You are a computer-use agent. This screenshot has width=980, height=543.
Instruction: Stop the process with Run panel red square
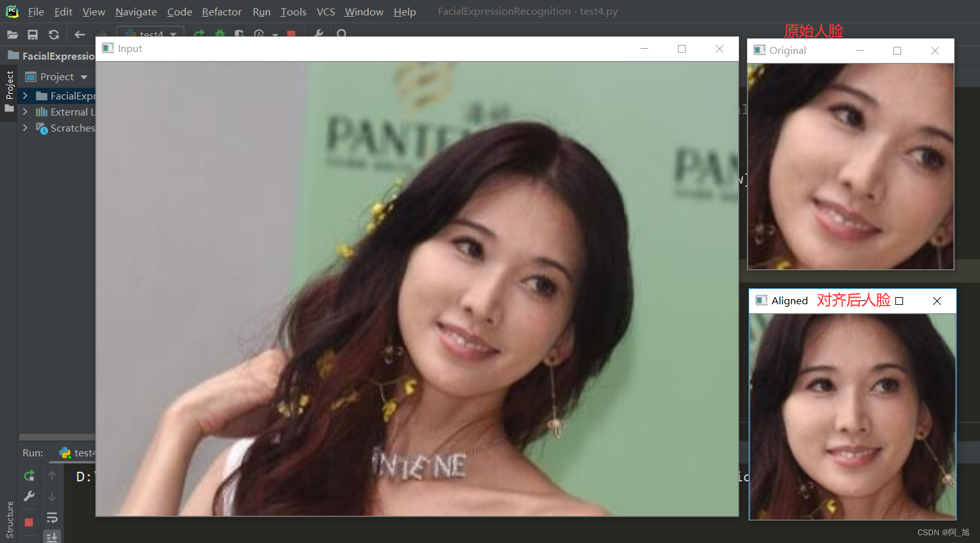(x=29, y=522)
